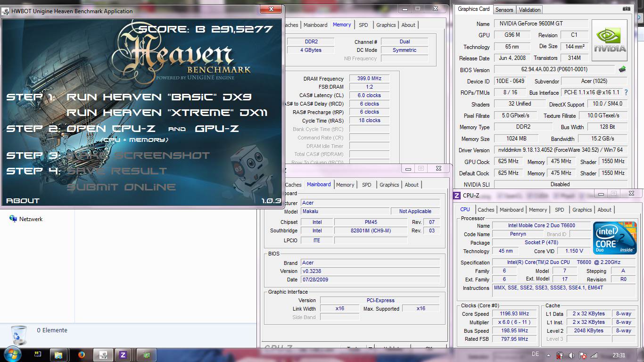Open the Firefox taskbar icon

click(x=81, y=354)
